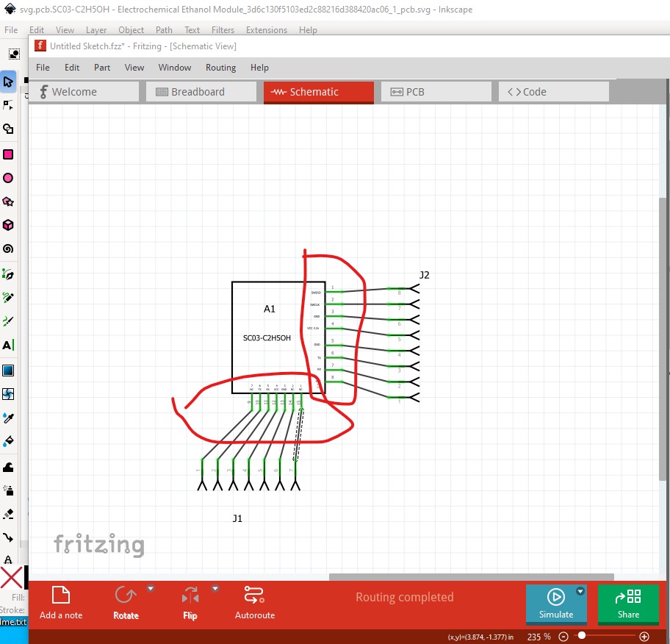Flip the selected part in Fritzing
This screenshot has width=670, height=644.
click(190, 603)
